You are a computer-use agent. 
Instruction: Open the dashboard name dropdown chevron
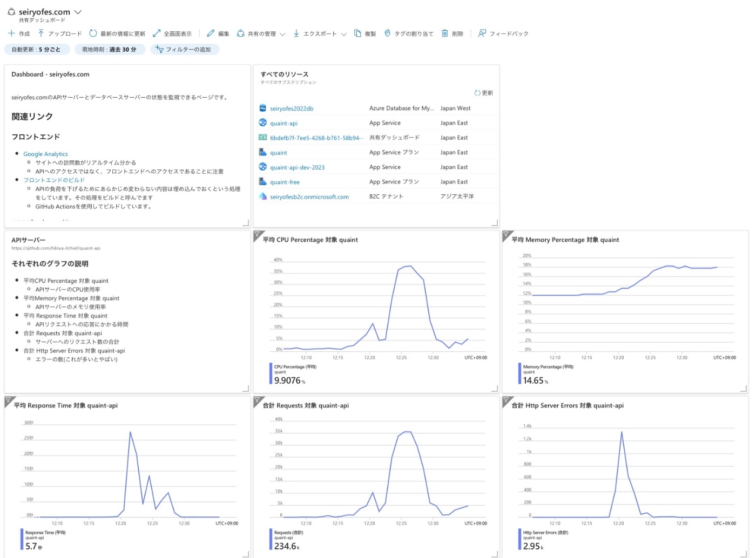[78, 12]
